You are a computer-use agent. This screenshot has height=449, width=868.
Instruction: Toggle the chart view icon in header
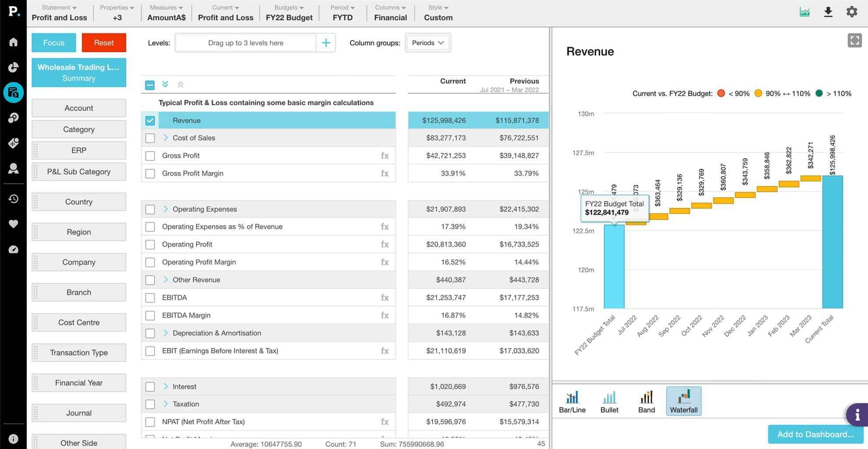pyautogui.click(x=804, y=12)
